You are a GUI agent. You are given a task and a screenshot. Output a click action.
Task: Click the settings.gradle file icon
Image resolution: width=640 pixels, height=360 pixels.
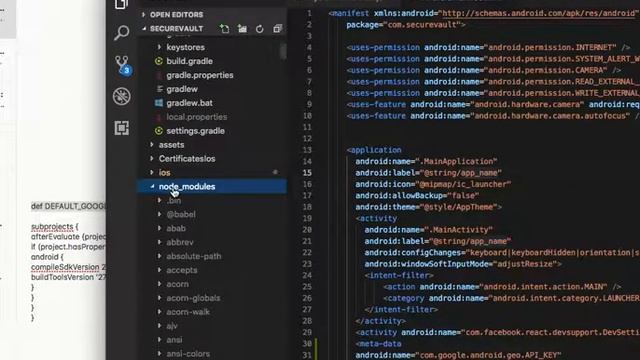[159, 131]
